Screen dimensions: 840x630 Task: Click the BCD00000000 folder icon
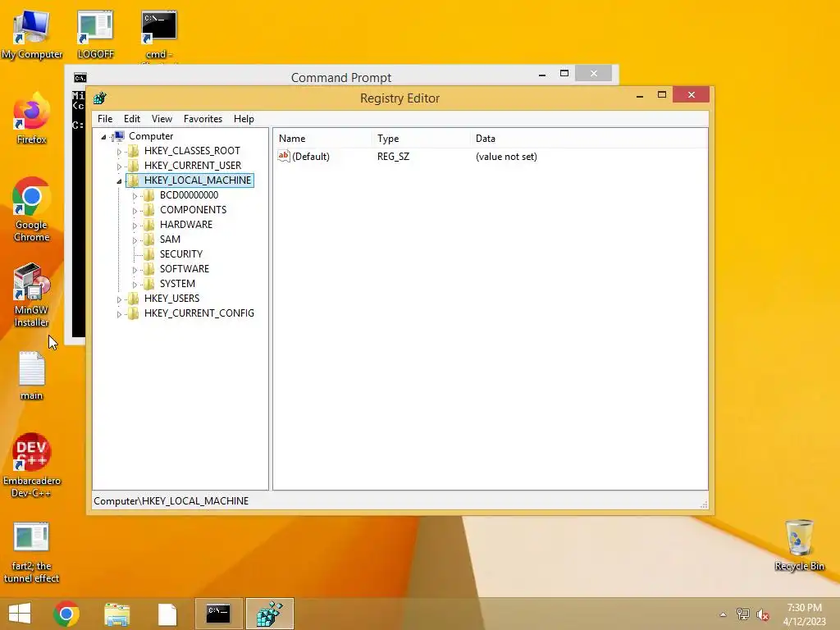pyautogui.click(x=149, y=195)
